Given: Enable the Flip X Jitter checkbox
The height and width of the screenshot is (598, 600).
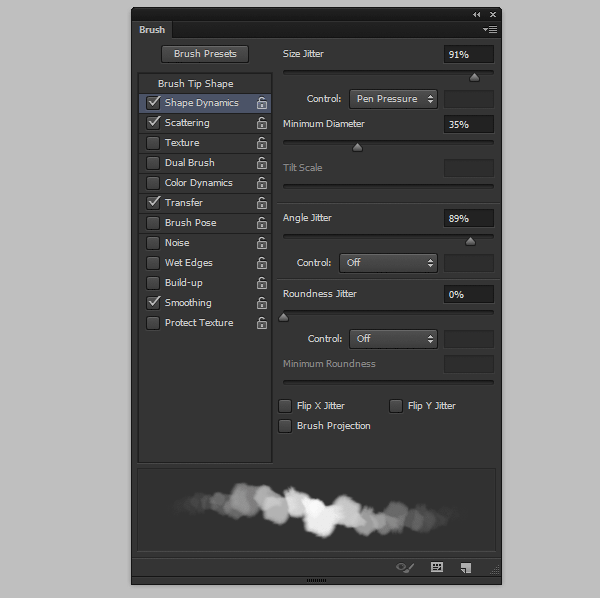Looking at the screenshot, I should (286, 406).
